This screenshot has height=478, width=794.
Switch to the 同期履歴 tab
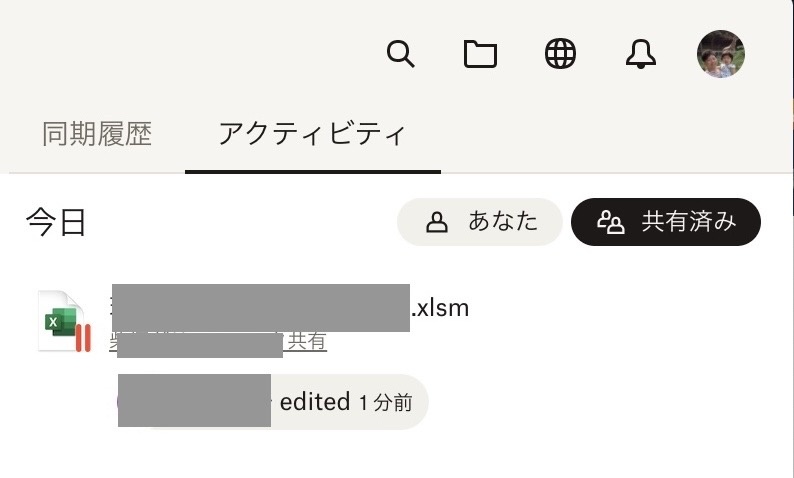[x=97, y=134]
